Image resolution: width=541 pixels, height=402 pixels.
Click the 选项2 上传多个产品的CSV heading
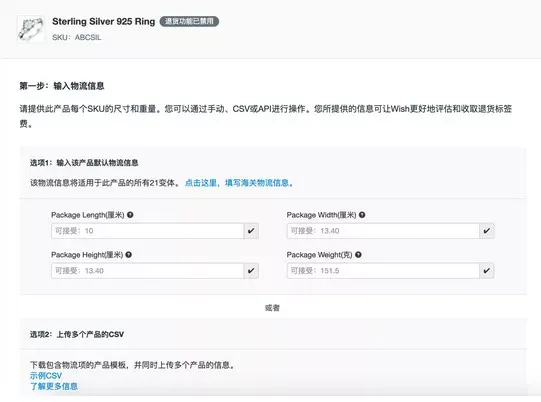[x=77, y=334]
